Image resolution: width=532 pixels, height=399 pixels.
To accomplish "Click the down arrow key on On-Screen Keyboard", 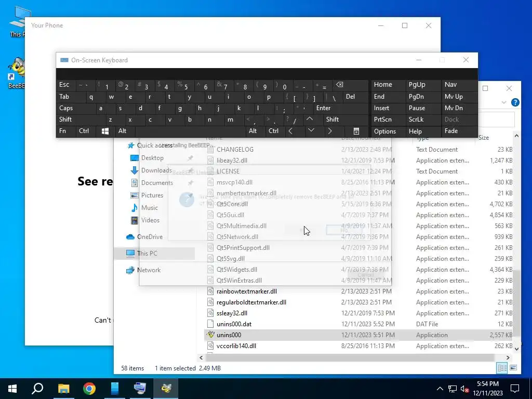I will (311, 131).
